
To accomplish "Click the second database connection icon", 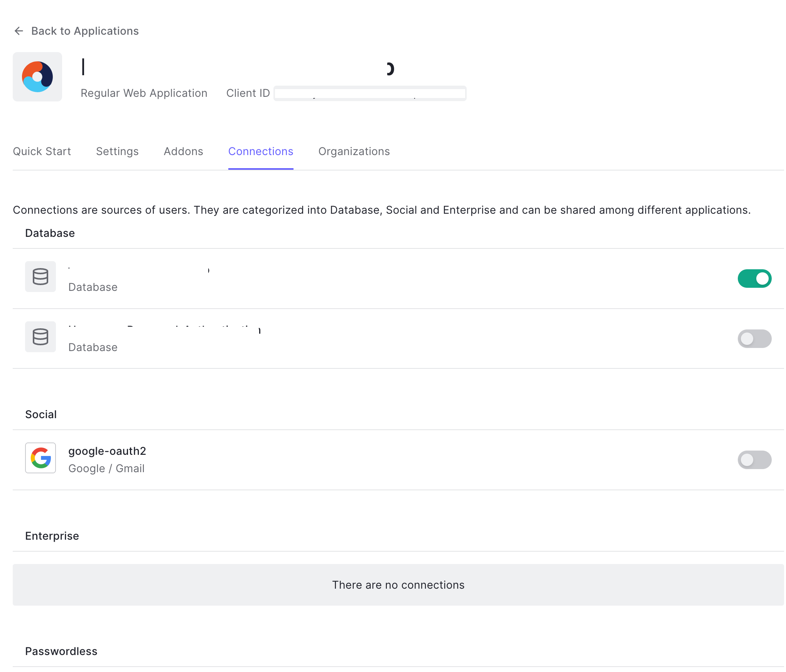I will (40, 337).
